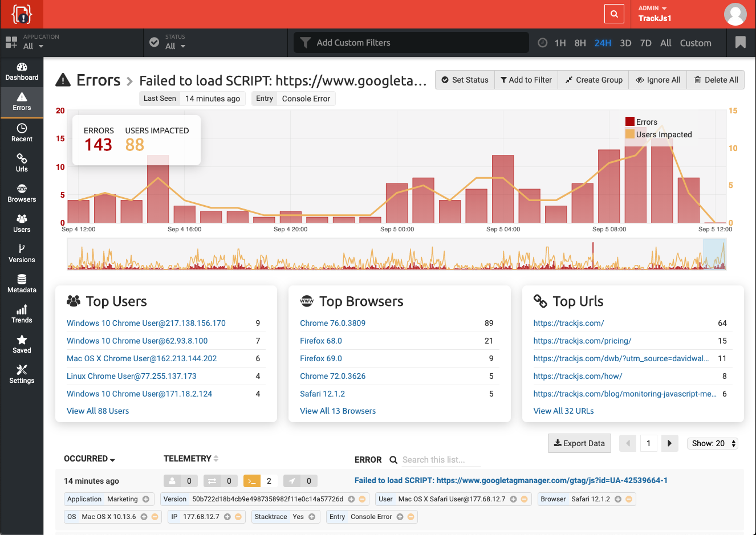Open Browsers in the sidebar
This screenshot has height=535, width=756.
[x=22, y=193]
